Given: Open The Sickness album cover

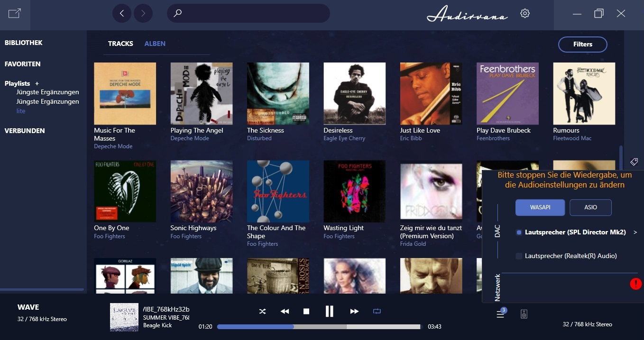Looking at the screenshot, I should tap(278, 93).
